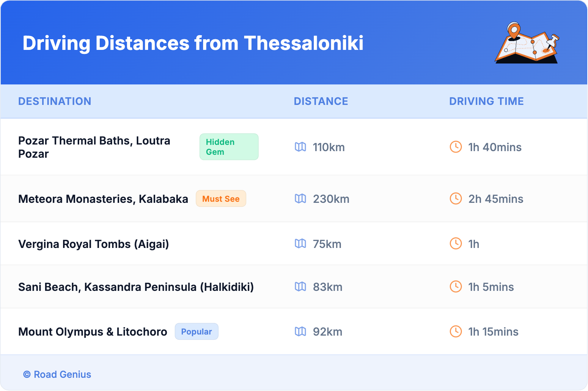Click the clock icon in the Vergina row
Viewport: 588px width, 391px height.
(x=456, y=244)
